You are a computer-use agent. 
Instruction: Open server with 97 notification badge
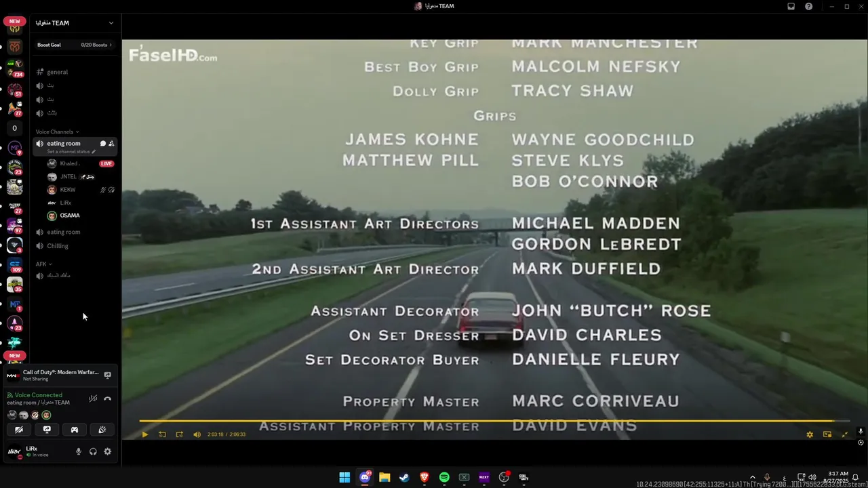point(15,226)
